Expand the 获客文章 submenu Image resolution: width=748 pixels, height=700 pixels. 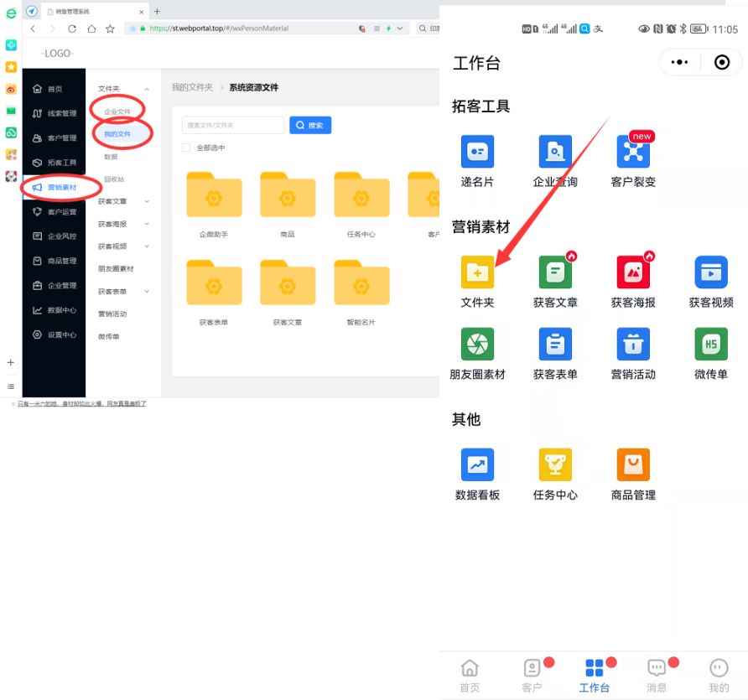pyautogui.click(x=147, y=201)
